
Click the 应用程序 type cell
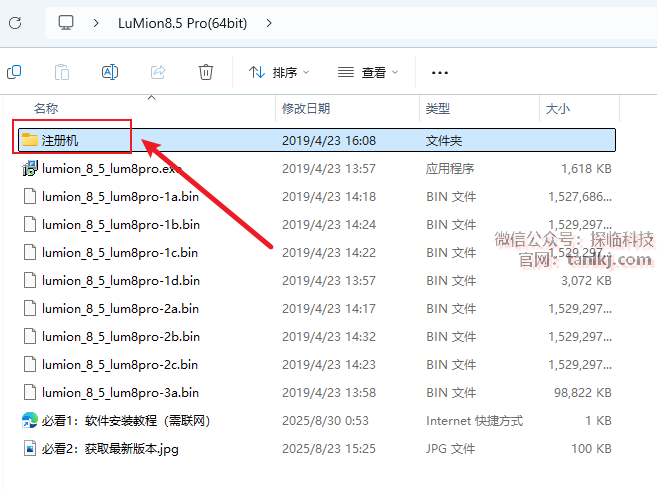pos(450,169)
